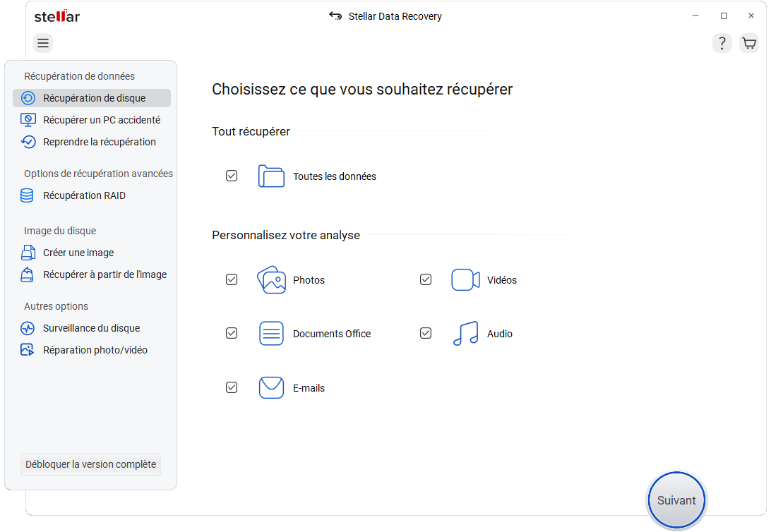771x532 pixels.
Task: Uncheck the E-mails checkbox
Action: click(232, 387)
